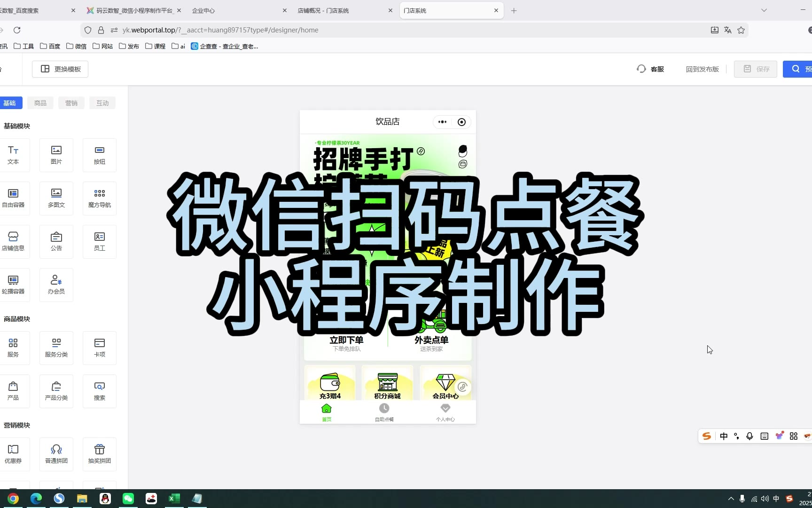812x508 pixels.
Task: Select the 公告 announcement module
Action: click(x=56, y=241)
